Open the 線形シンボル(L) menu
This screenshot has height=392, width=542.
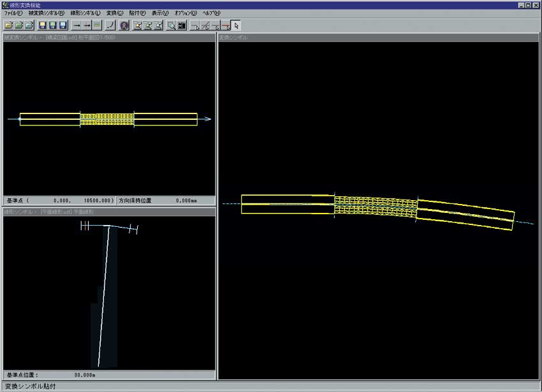(85, 13)
